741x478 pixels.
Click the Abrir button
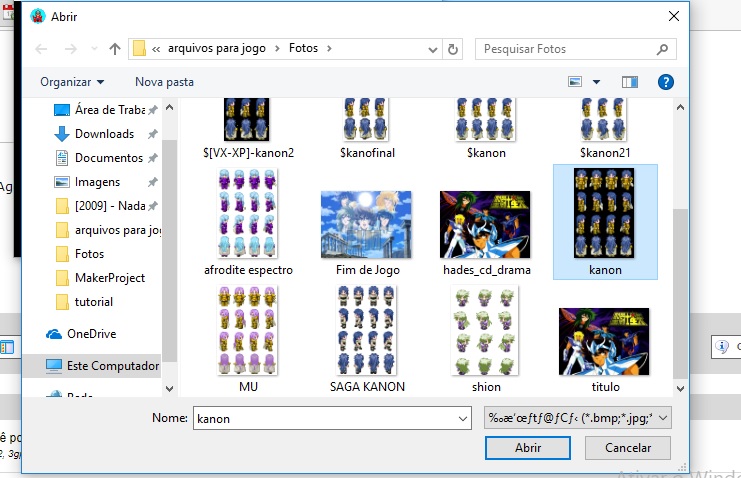coord(527,448)
